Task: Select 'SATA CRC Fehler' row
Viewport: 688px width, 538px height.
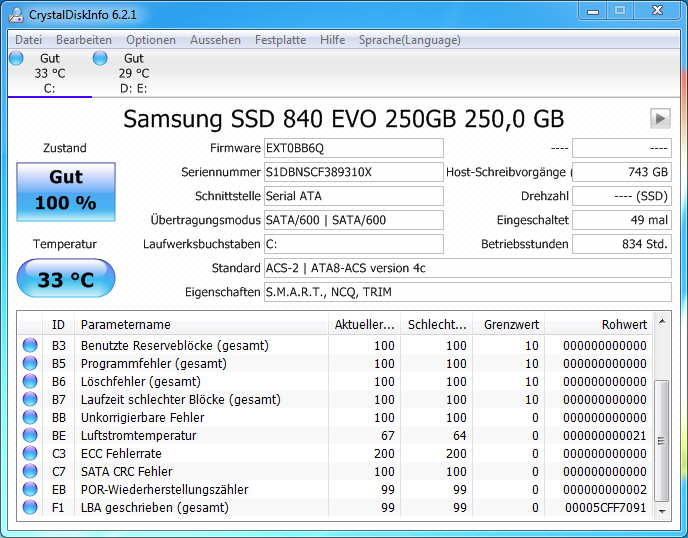Action: click(x=335, y=471)
